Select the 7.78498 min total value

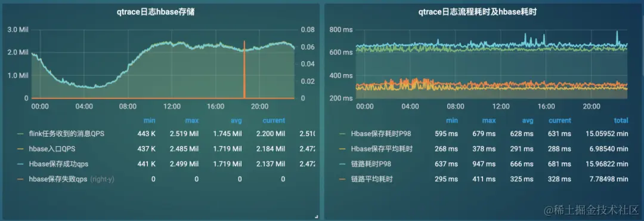coord(609,179)
